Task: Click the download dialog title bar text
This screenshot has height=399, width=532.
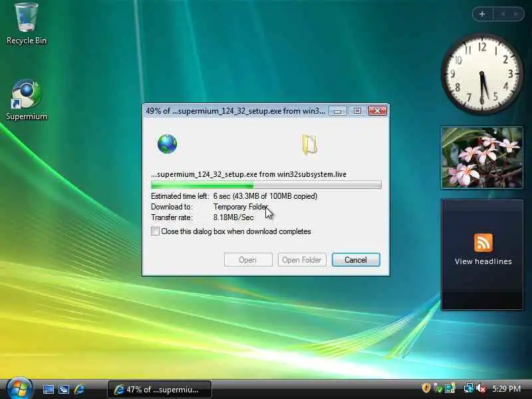Action: [x=235, y=111]
